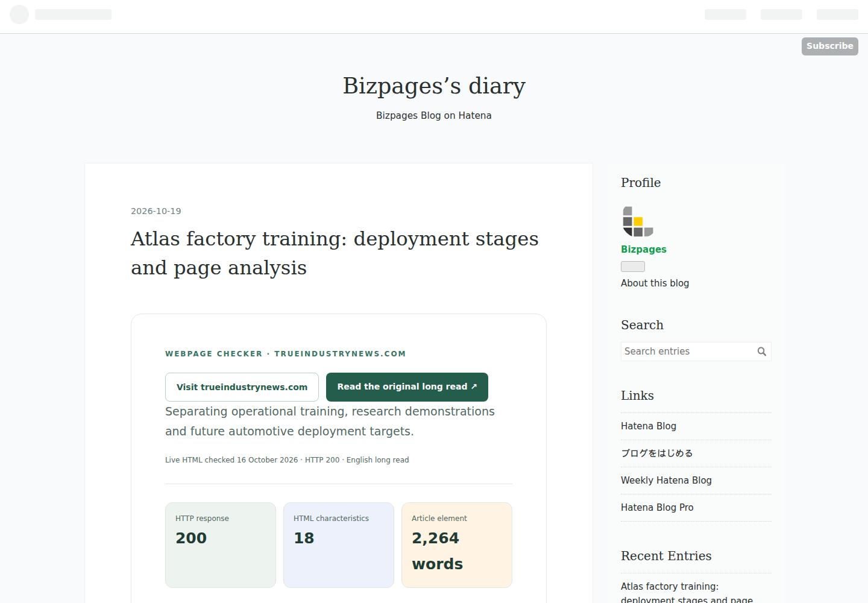Image resolution: width=868 pixels, height=603 pixels.
Task: Open the Bizpages profile name link
Action: (x=644, y=250)
